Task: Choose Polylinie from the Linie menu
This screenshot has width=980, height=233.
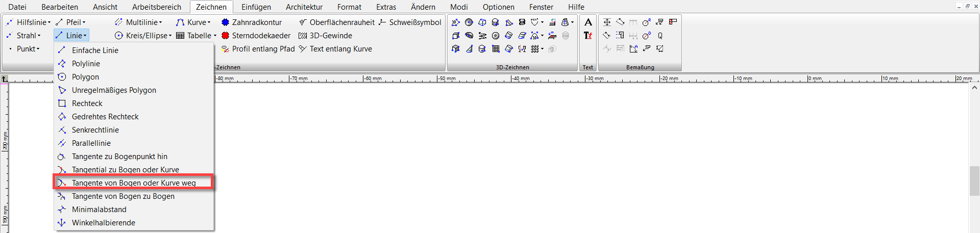Action: (134, 63)
